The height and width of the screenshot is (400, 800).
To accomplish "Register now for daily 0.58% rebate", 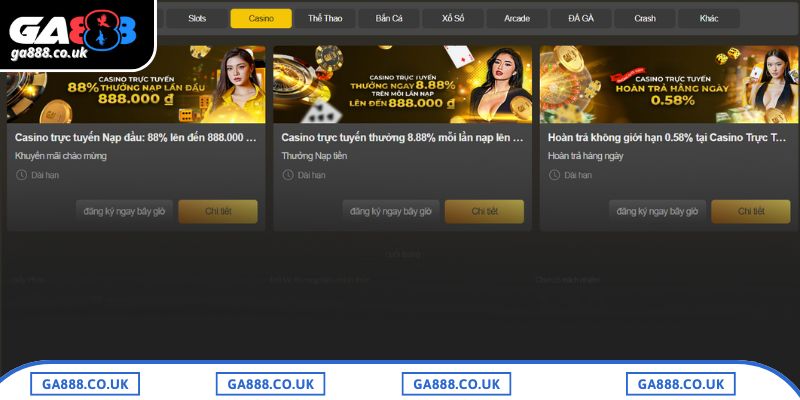I will (657, 211).
